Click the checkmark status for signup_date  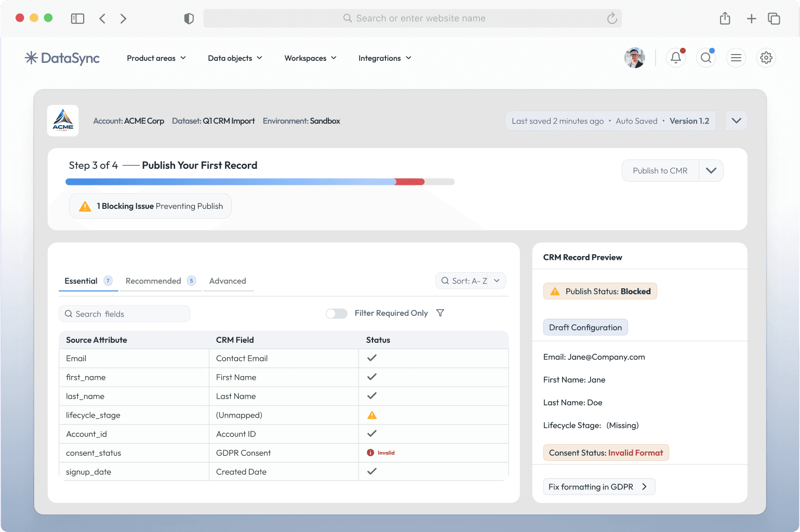371,471
